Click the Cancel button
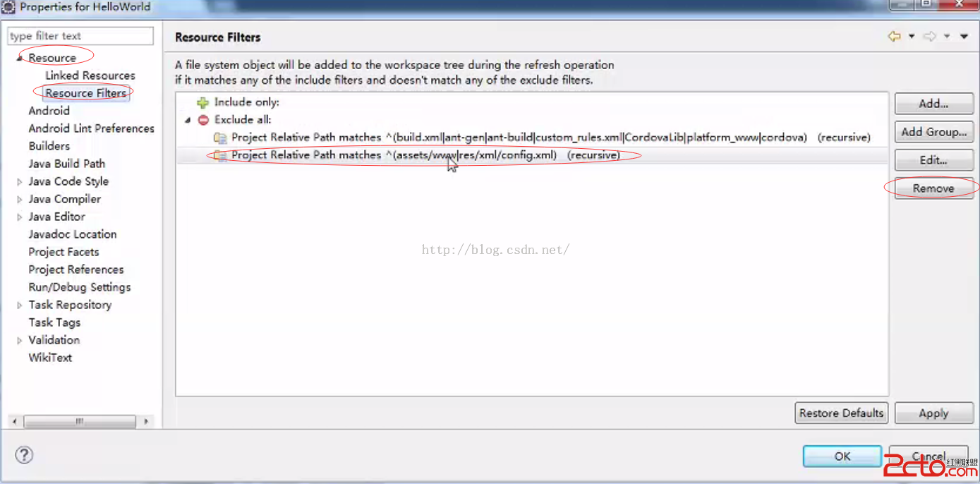 [x=928, y=456]
